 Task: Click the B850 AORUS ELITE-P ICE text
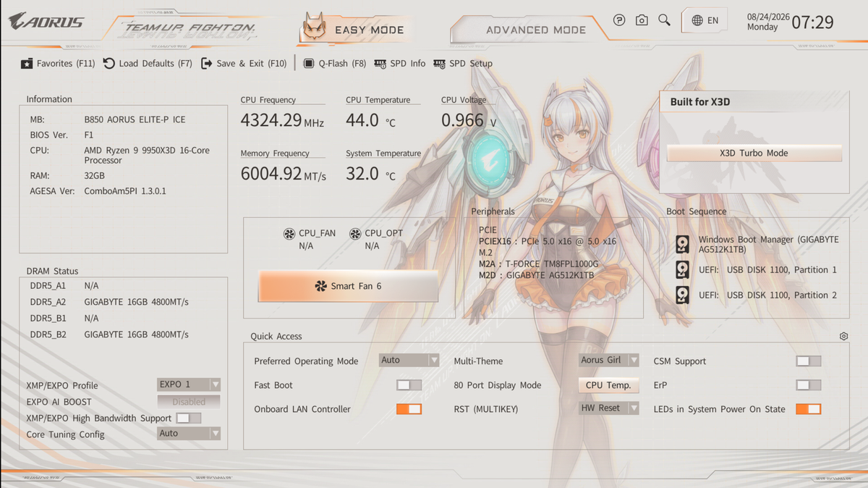[x=135, y=119]
